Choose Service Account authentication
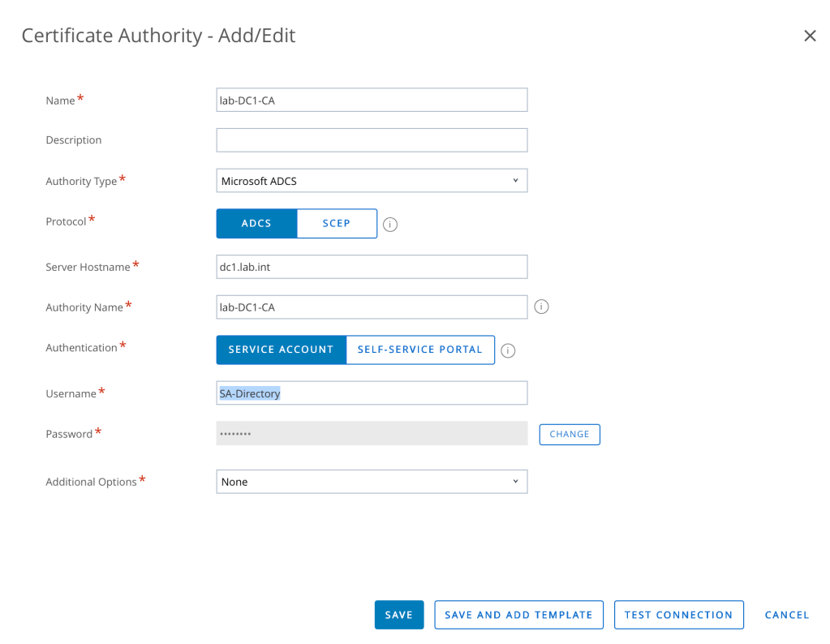 pyautogui.click(x=281, y=350)
